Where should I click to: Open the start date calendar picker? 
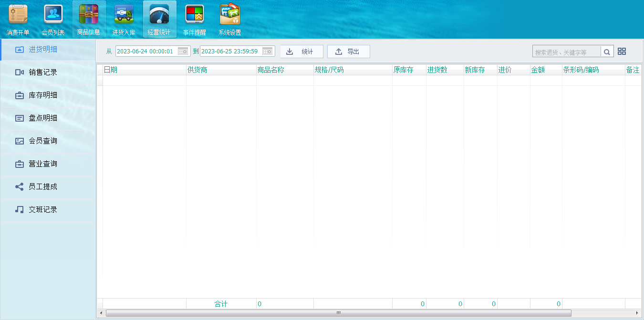pos(183,52)
